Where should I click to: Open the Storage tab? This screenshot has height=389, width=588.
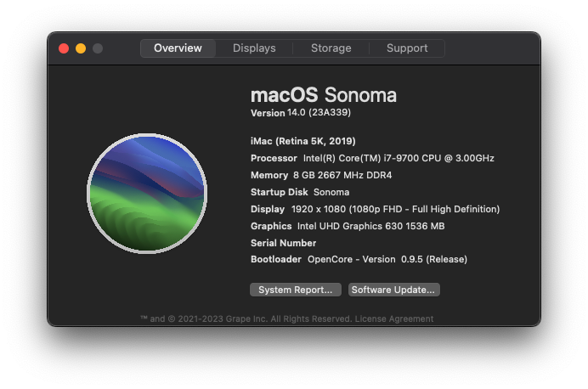[x=331, y=48]
